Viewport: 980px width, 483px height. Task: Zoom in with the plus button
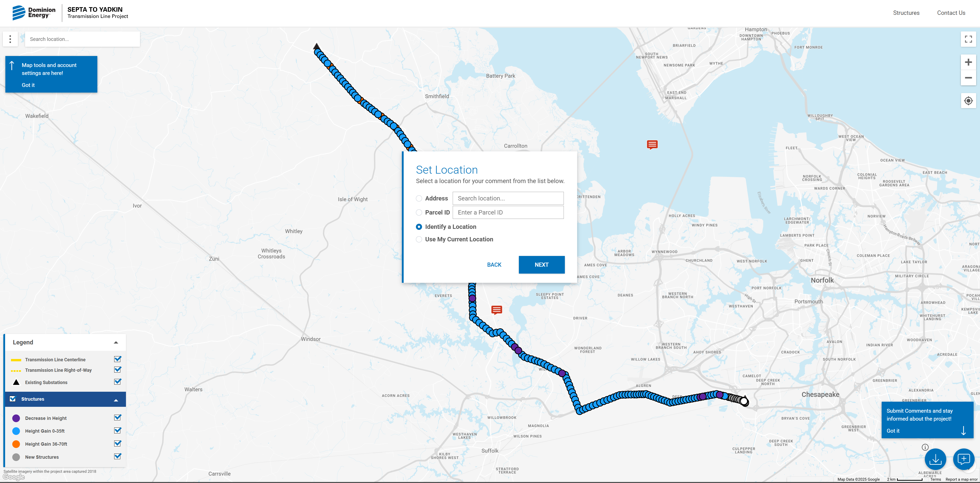[x=968, y=62]
